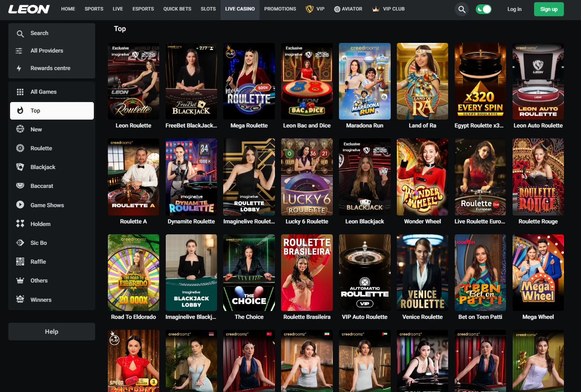Open the Land of Ra game
Screen dimensions: 581x392
click(423, 81)
